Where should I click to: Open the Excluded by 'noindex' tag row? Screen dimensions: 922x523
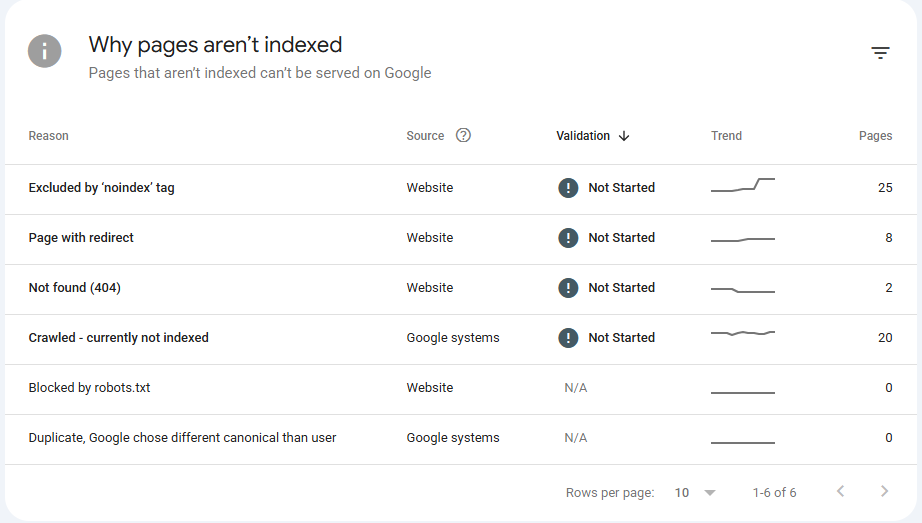[x=460, y=189]
